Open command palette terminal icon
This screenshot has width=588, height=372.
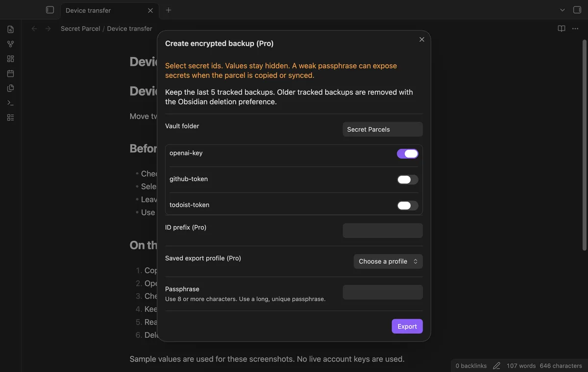[x=10, y=103]
